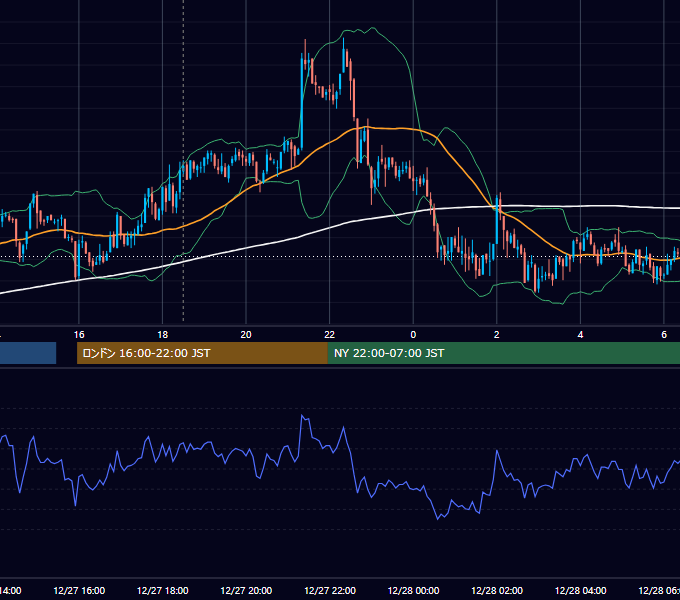The image size is (680, 600).
Task: Click the 12/27 16:00 time label
Action: [79, 590]
